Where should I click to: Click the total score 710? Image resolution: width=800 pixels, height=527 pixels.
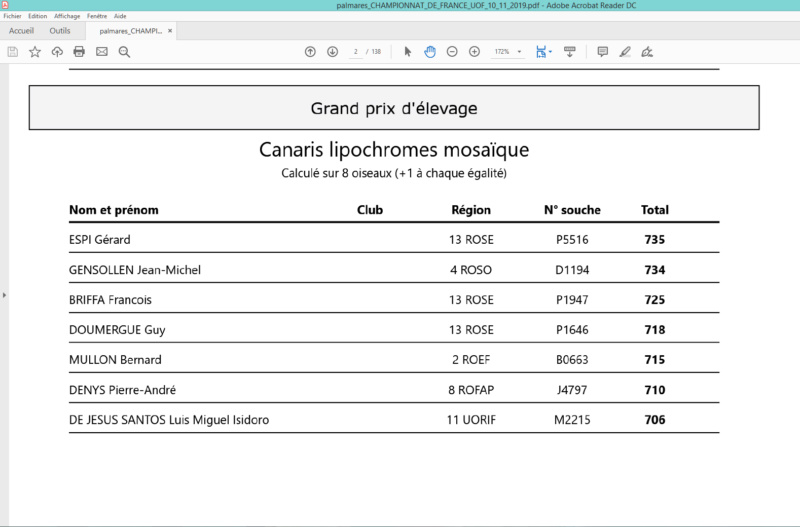coord(655,390)
